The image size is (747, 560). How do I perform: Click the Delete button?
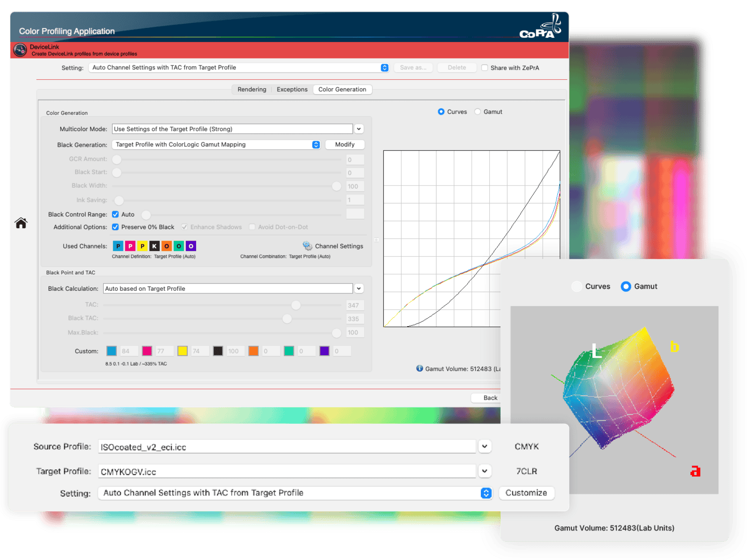coord(457,67)
